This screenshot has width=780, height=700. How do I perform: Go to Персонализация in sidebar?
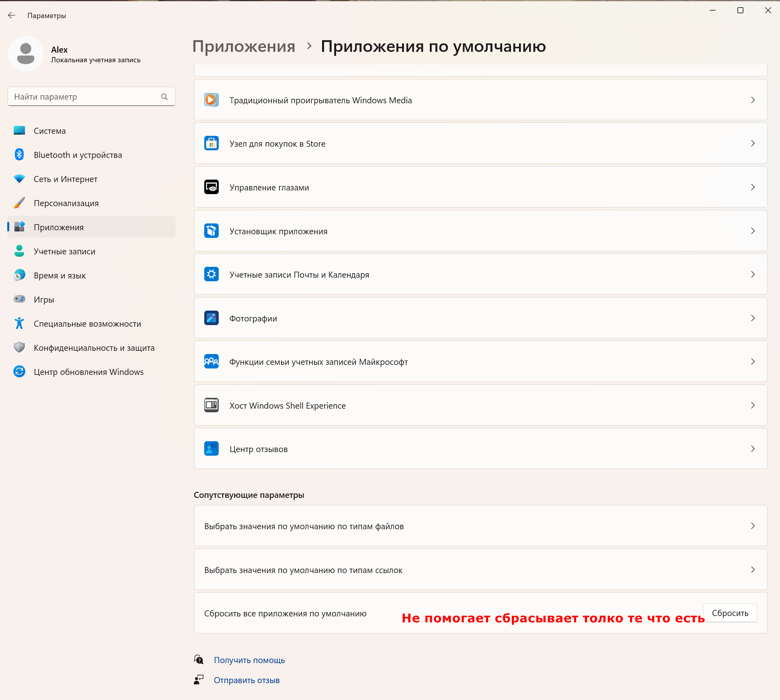[x=66, y=203]
